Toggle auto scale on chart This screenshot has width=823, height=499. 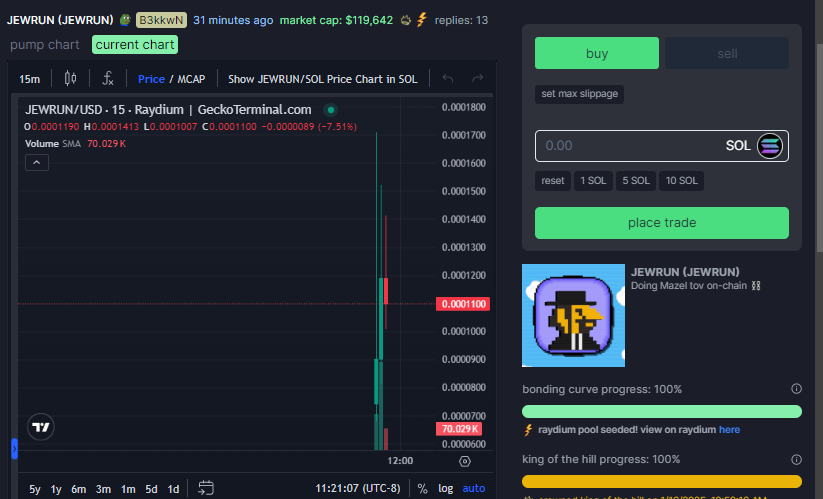click(x=473, y=489)
